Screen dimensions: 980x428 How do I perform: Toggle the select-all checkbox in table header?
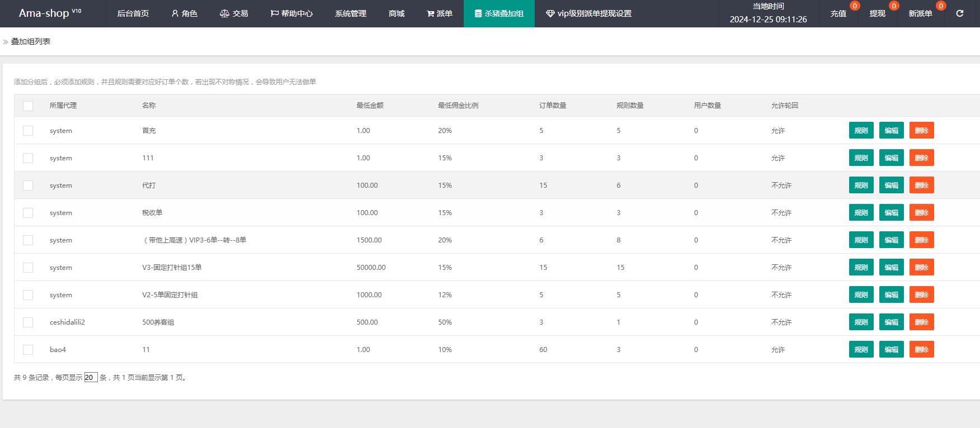[x=28, y=106]
